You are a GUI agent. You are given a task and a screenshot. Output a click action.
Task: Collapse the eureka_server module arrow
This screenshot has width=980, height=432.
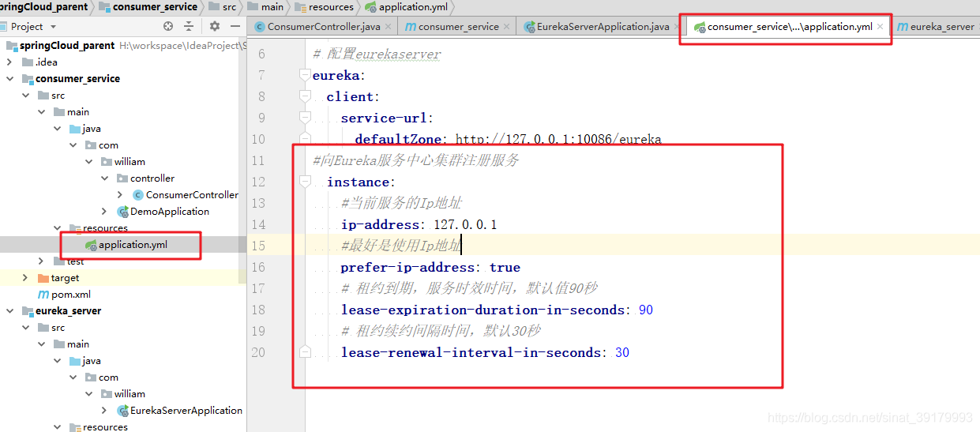[9, 310]
